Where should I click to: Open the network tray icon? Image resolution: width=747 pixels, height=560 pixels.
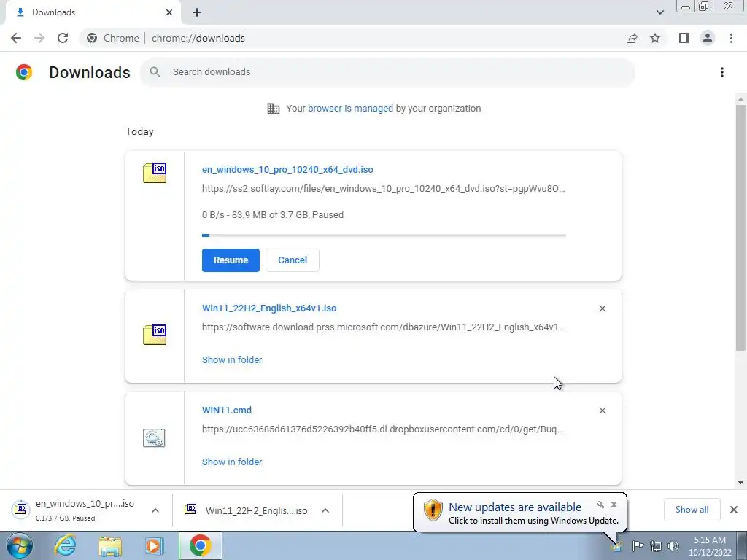656,545
